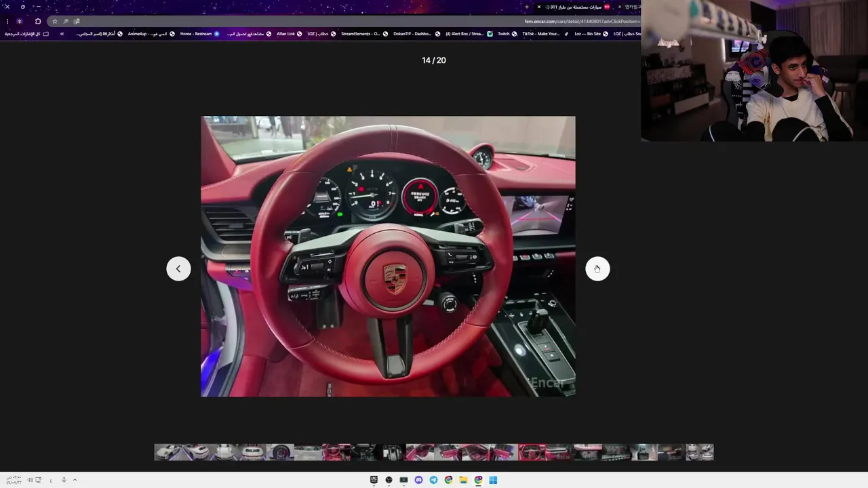Open File Explorer from the taskbar
The width and height of the screenshot is (868, 488).
tap(463, 480)
